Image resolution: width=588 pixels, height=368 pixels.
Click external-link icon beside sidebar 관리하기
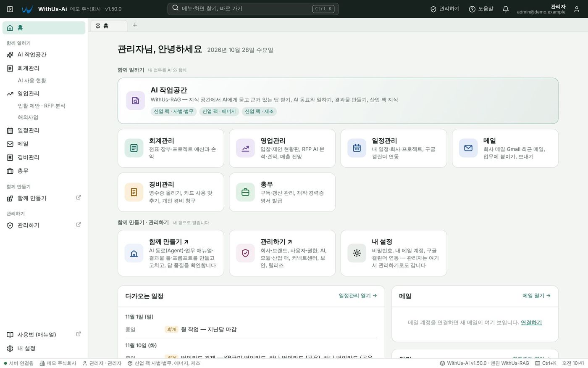[79, 225]
